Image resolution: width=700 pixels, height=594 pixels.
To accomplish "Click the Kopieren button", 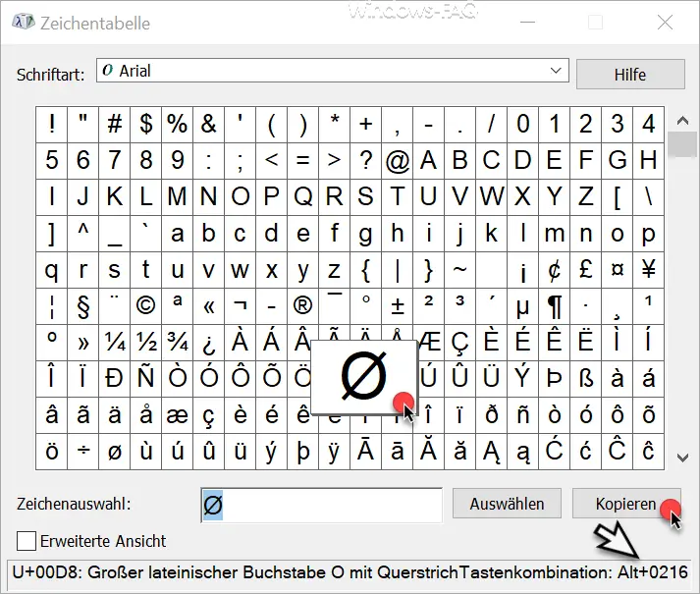I will click(x=626, y=504).
